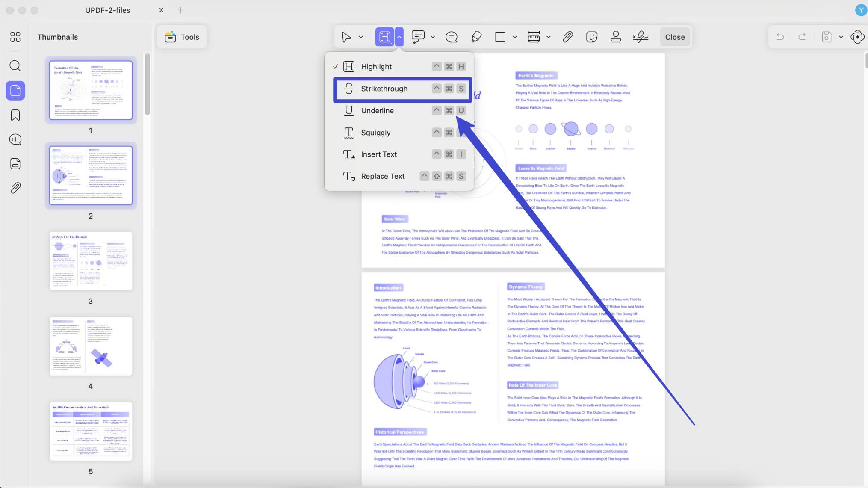Viewport: 868px width, 488px height.
Task: Toggle the thumbnails panel sidebar icon
Action: 15,91
